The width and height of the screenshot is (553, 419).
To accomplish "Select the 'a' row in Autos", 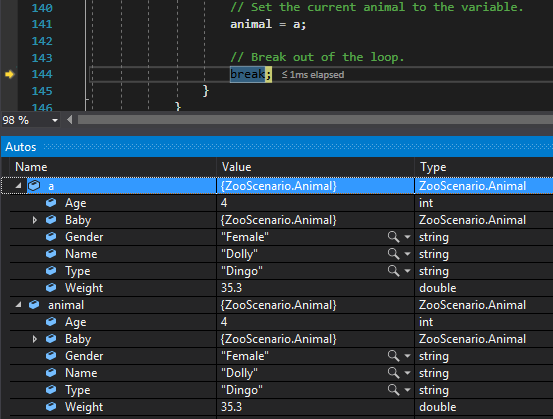I will 277,186.
